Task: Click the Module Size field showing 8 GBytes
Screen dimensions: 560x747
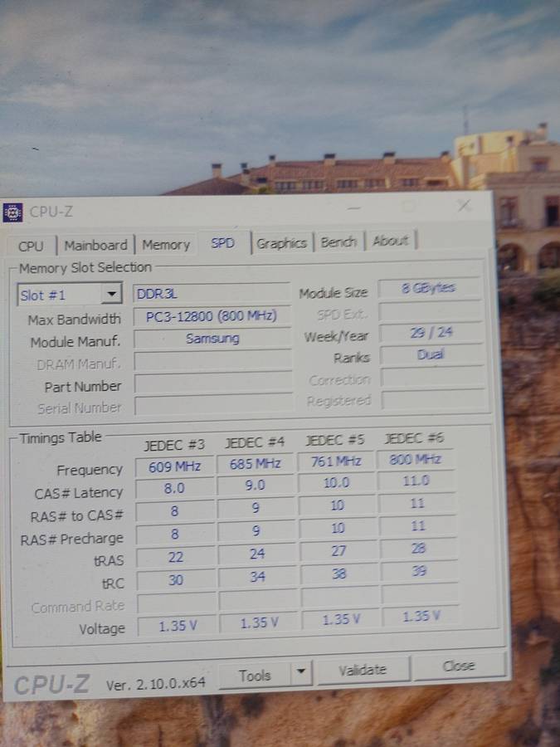Action: (429, 289)
